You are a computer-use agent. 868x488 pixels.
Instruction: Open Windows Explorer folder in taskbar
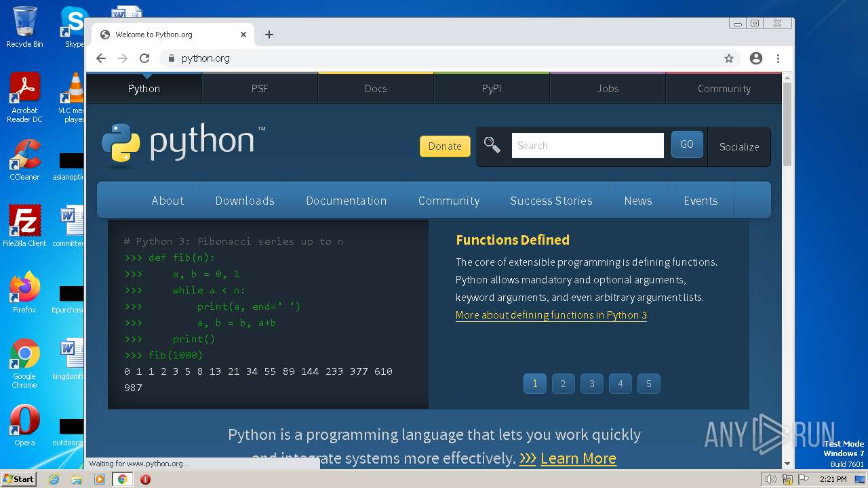point(77,479)
